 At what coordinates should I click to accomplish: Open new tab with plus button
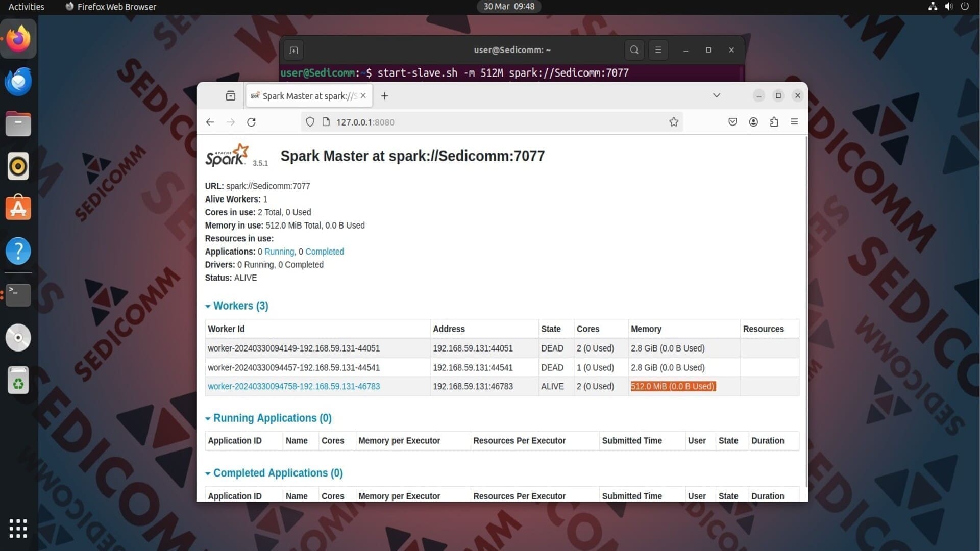coord(385,96)
